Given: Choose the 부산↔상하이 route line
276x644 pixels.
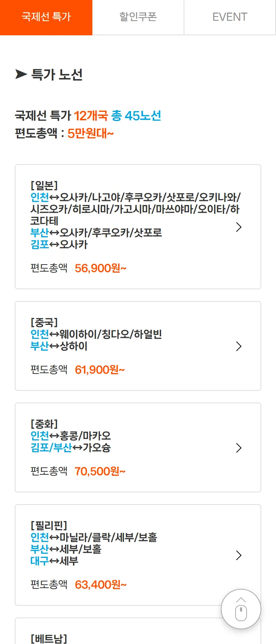Looking at the screenshot, I should [x=59, y=346].
